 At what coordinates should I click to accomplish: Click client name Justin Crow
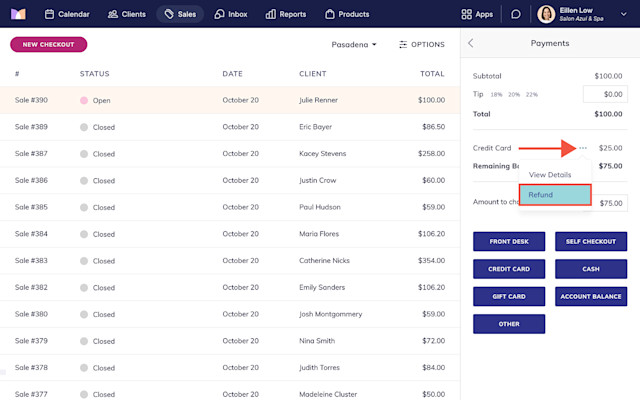click(x=318, y=180)
